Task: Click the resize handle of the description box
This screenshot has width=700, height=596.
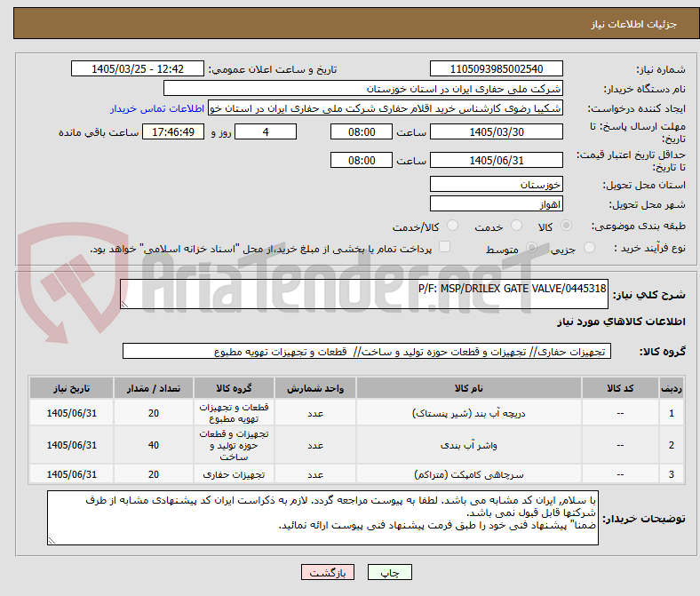Action: (x=124, y=304)
